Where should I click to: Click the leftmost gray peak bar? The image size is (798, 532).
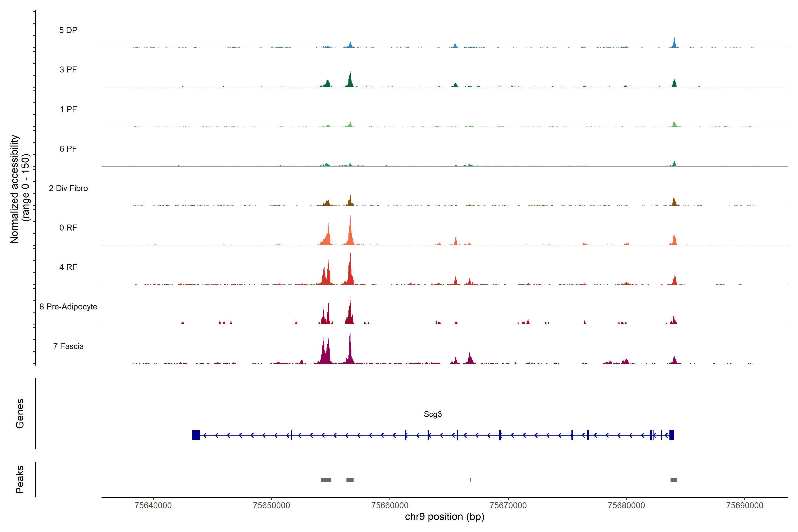[x=326, y=480]
